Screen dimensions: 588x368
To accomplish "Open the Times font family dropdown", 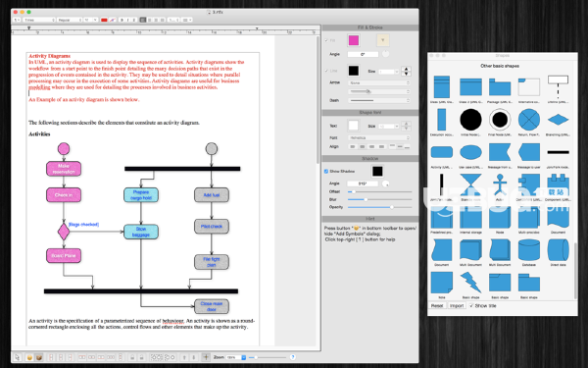I will click(39, 20).
